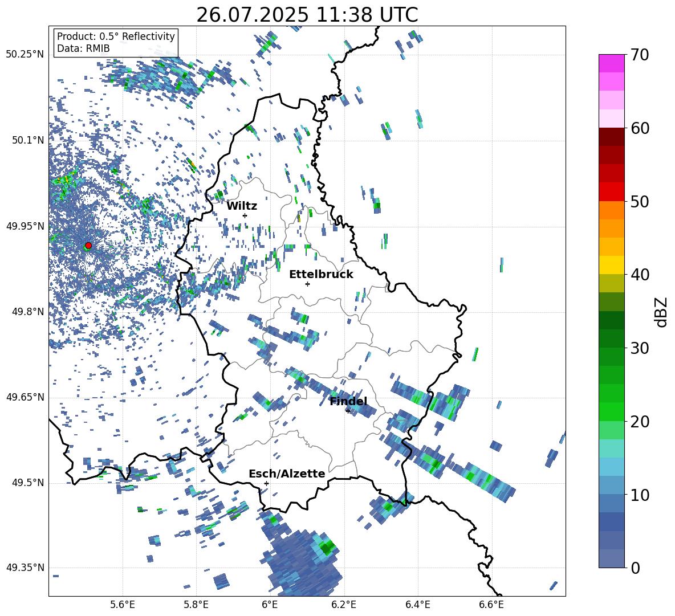The height and width of the screenshot is (616, 675).
Task: Click the bright green colorbar segment at 20
Action: 611,411
